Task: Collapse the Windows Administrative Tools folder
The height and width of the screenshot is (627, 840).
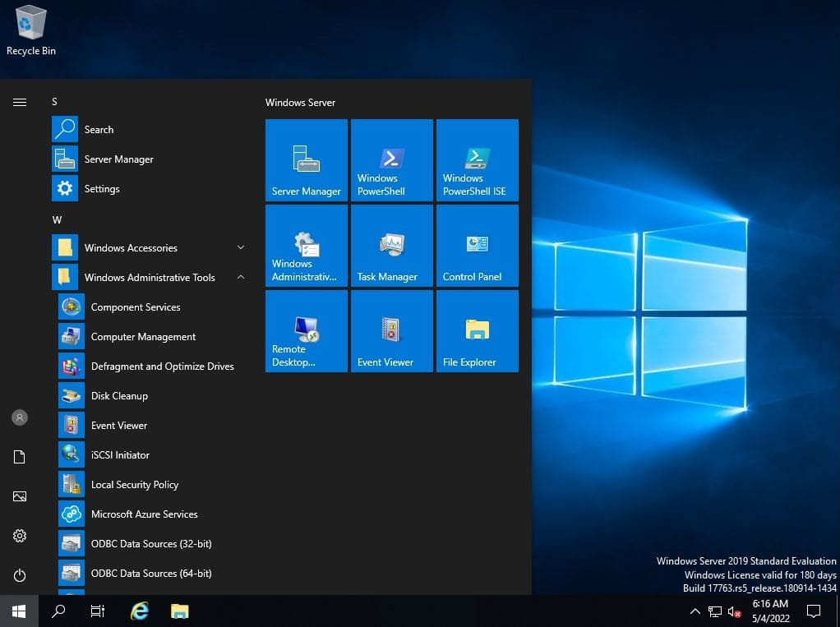Action: click(150, 277)
